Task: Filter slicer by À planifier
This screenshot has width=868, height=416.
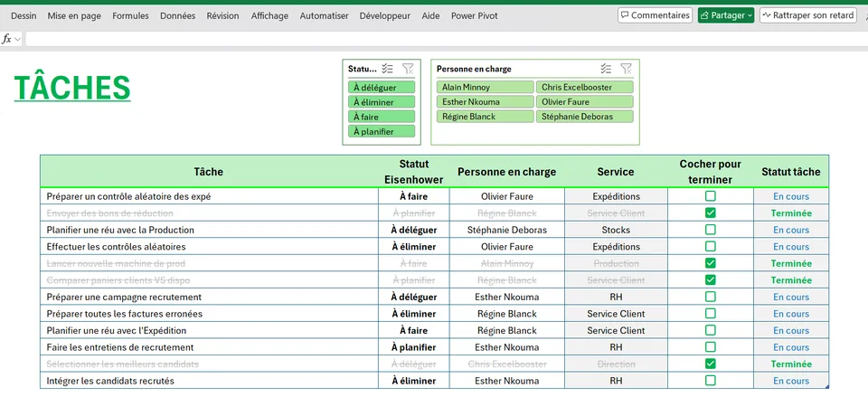Action: point(382,131)
